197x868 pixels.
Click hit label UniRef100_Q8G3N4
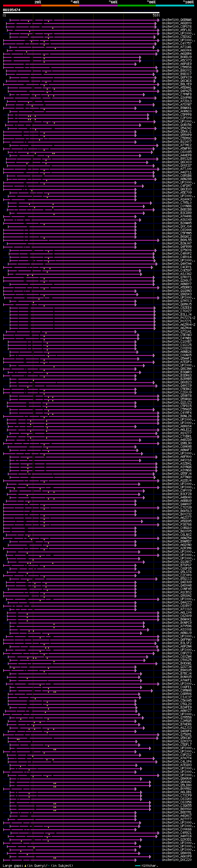[177, 369]
